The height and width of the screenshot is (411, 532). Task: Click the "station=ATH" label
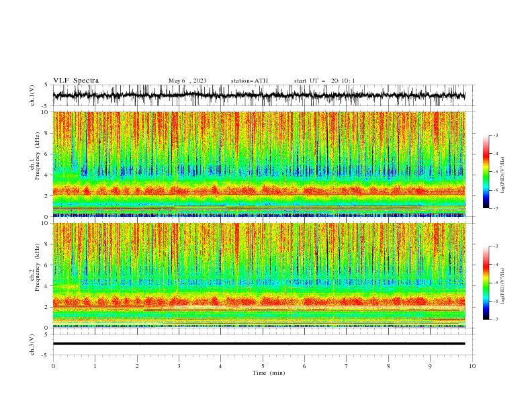pyautogui.click(x=249, y=81)
